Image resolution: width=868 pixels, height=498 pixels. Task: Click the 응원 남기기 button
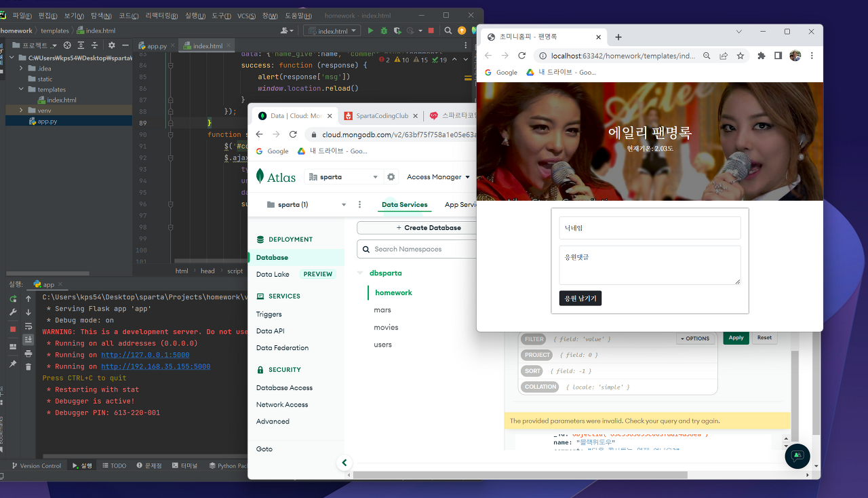[580, 298]
